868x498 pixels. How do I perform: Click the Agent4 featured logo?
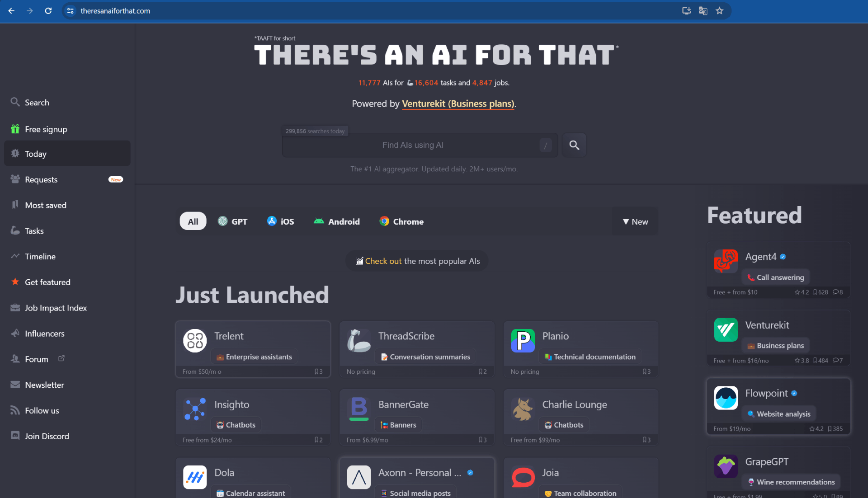[x=726, y=261]
